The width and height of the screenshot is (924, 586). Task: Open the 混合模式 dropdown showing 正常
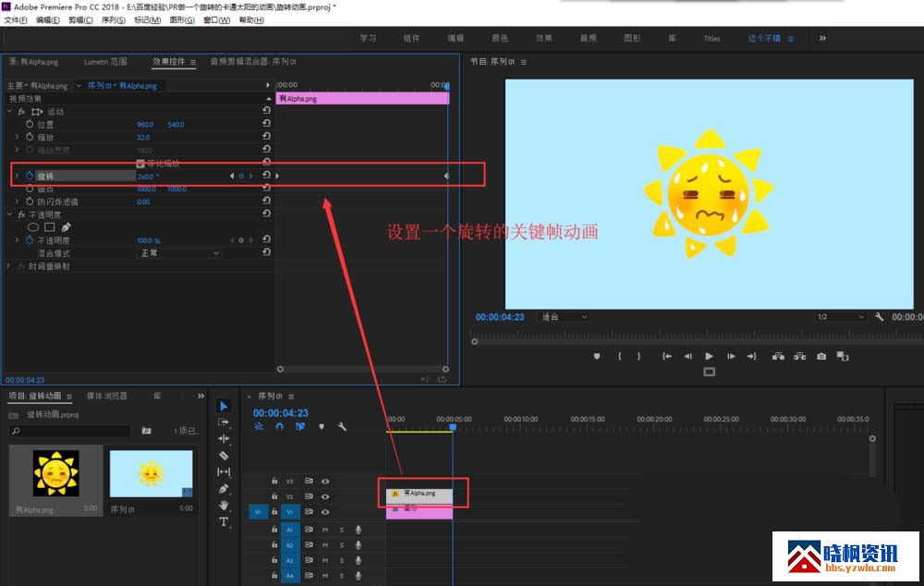[178, 253]
